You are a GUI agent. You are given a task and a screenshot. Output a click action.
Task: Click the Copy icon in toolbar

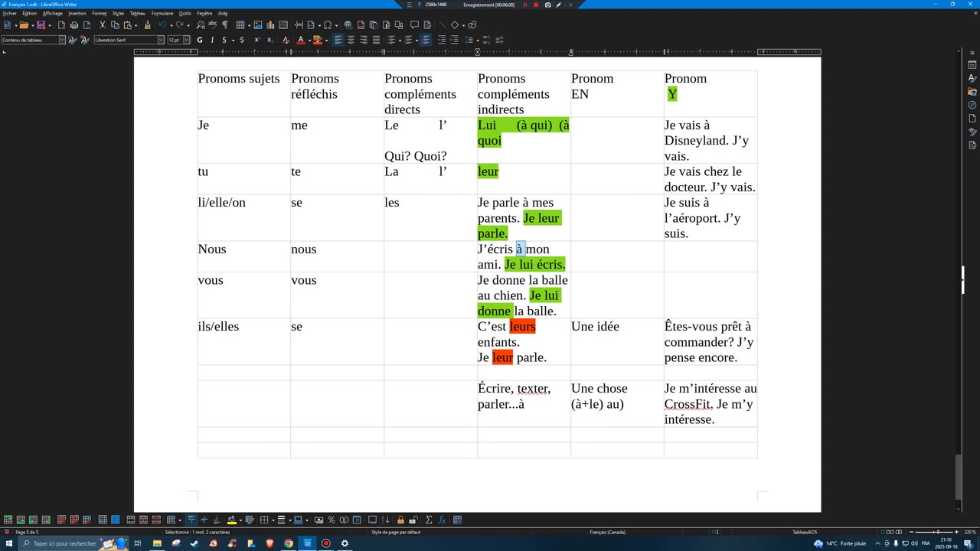[x=115, y=25]
